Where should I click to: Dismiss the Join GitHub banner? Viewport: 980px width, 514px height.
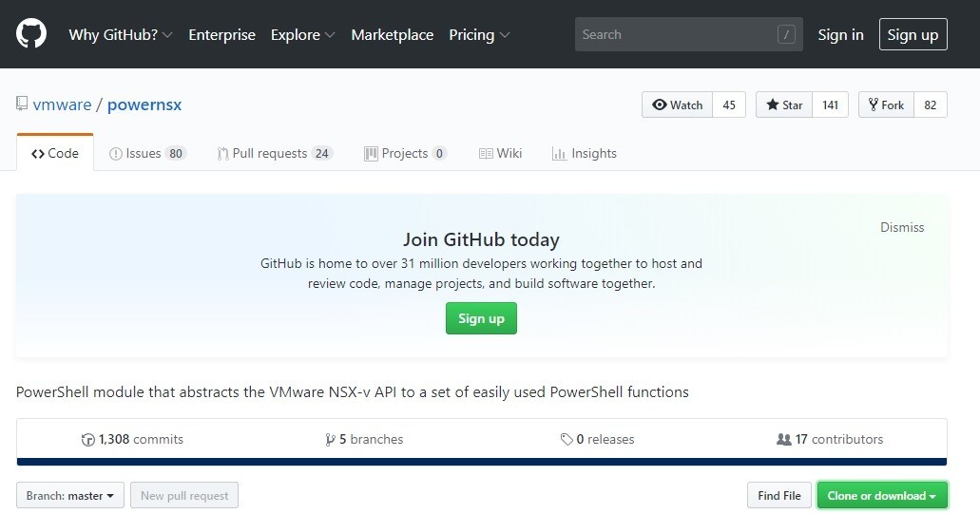coord(902,227)
